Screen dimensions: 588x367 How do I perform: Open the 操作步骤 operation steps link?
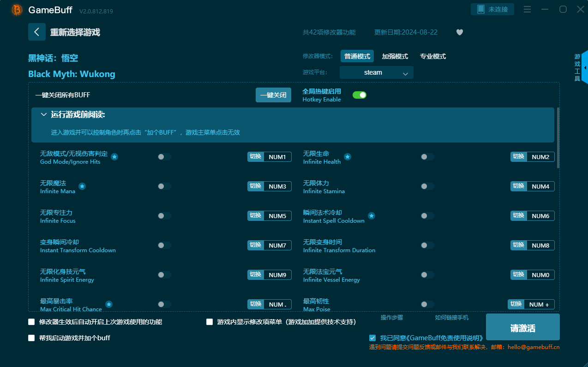[392, 318]
